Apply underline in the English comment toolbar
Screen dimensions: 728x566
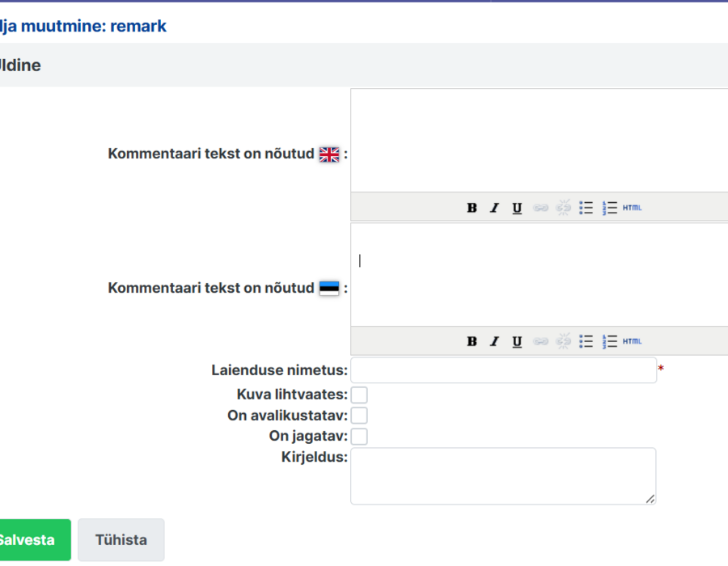click(x=517, y=208)
